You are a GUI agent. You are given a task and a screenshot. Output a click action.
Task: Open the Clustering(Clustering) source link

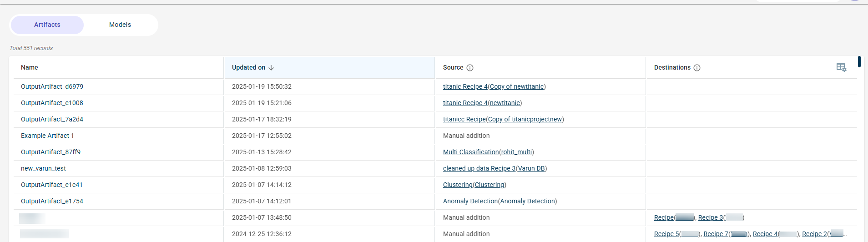pos(474,185)
